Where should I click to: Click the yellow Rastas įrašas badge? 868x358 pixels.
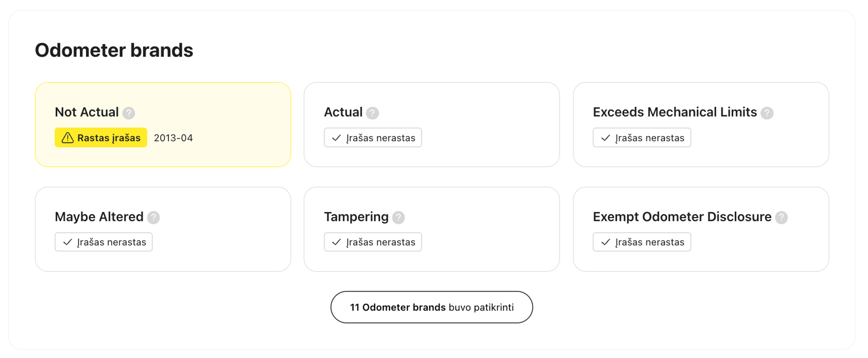pyautogui.click(x=101, y=138)
